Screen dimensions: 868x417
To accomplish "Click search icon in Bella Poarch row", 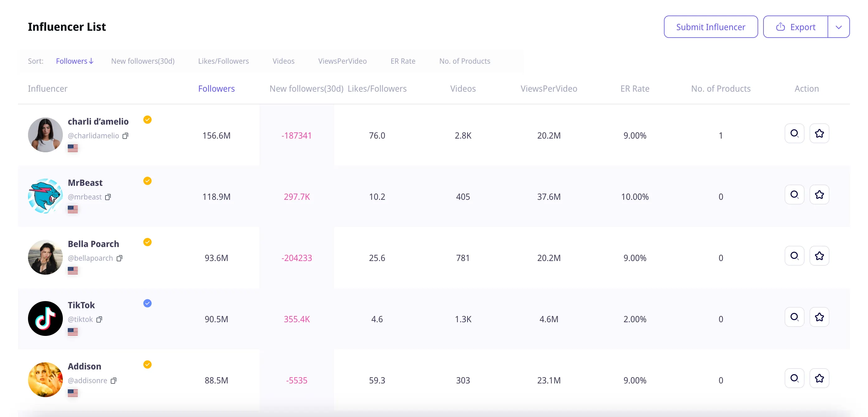I will coord(794,256).
